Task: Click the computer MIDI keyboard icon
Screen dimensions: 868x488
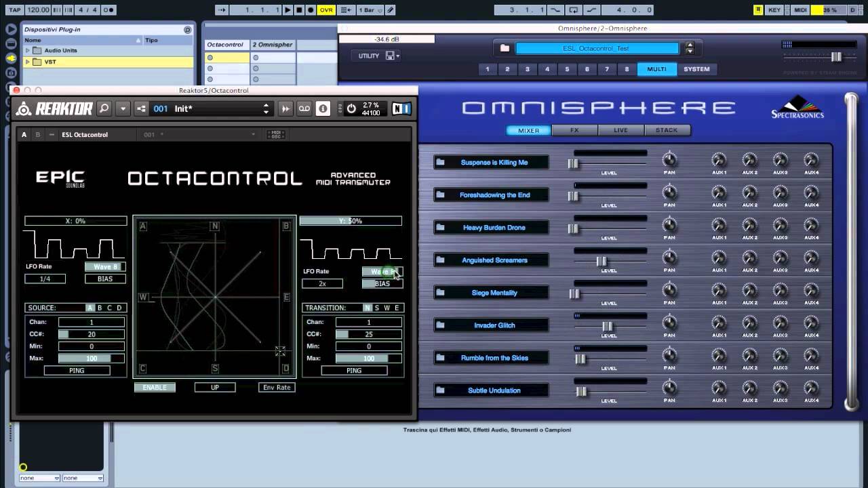Action: click(x=758, y=10)
